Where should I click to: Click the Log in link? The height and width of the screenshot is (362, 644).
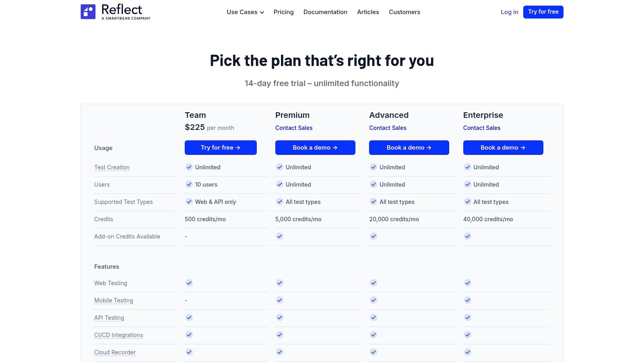pos(509,12)
